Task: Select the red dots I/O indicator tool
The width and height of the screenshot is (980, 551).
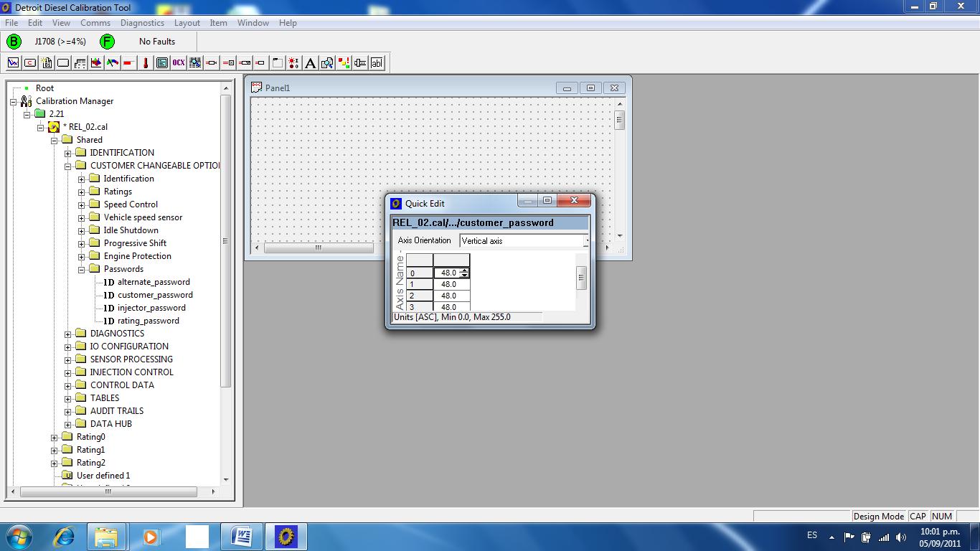Action: [294, 63]
